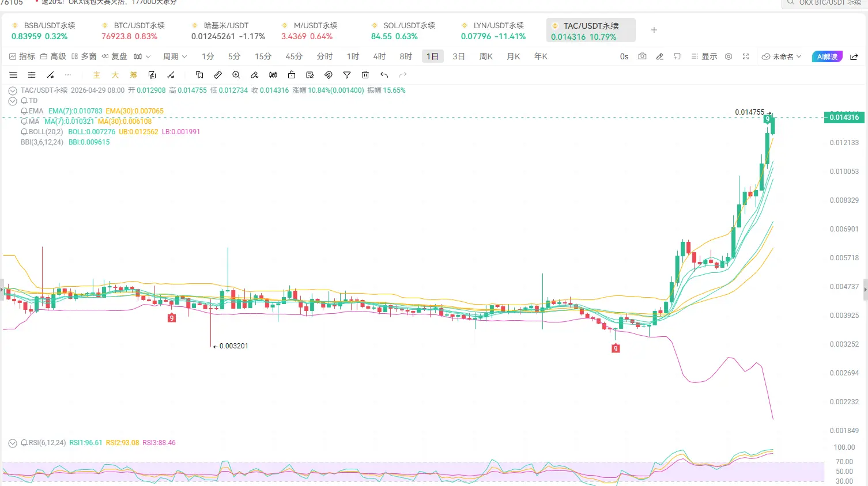Screen dimensions: 868x486
Task: Open more drawing tools ellipsis
Action: click(x=68, y=75)
